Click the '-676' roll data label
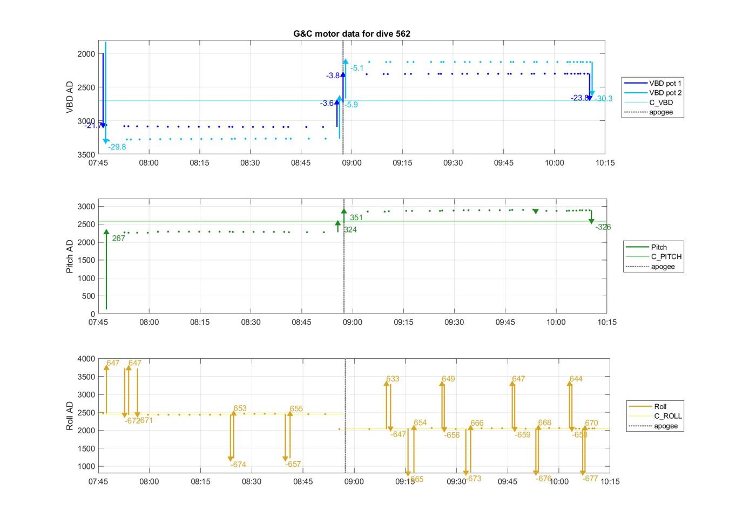This screenshot has height=532, width=756. click(544, 479)
